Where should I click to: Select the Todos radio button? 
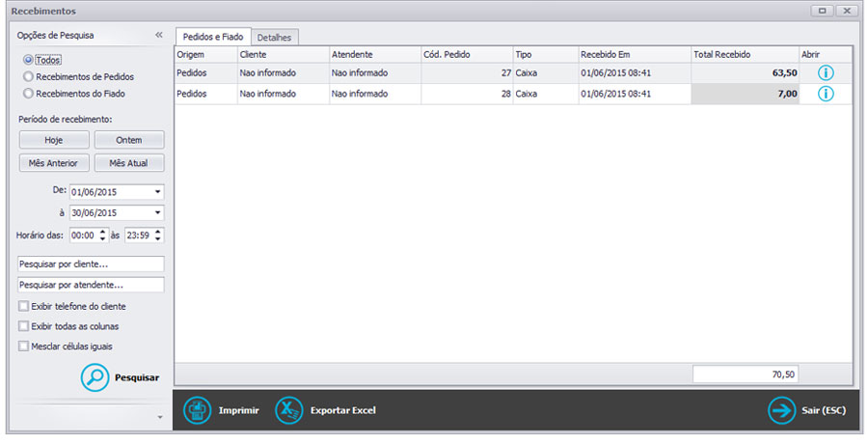[x=28, y=60]
